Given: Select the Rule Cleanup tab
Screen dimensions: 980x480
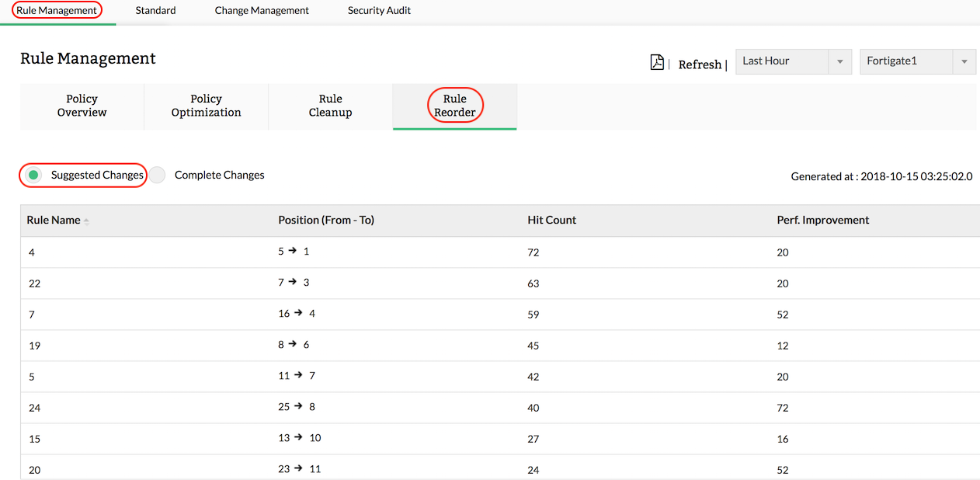Looking at the screenshot, I should (x=330, y=106).
